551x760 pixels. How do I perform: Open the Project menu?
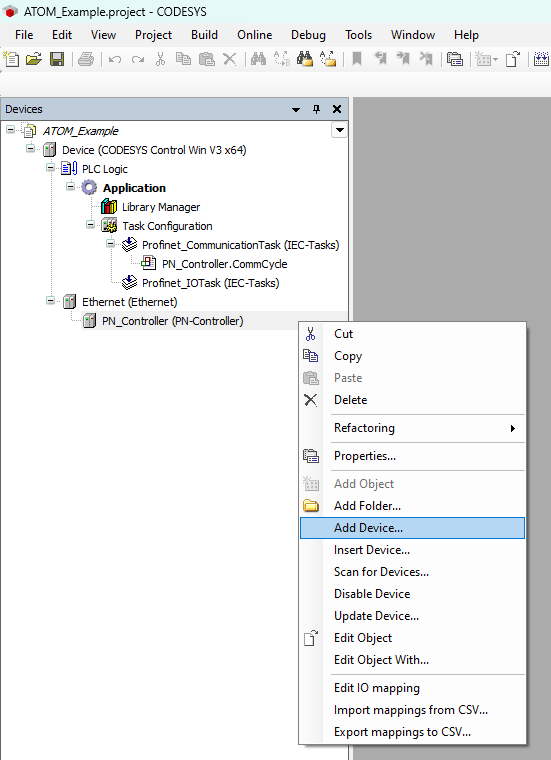(x=154, y=35)
